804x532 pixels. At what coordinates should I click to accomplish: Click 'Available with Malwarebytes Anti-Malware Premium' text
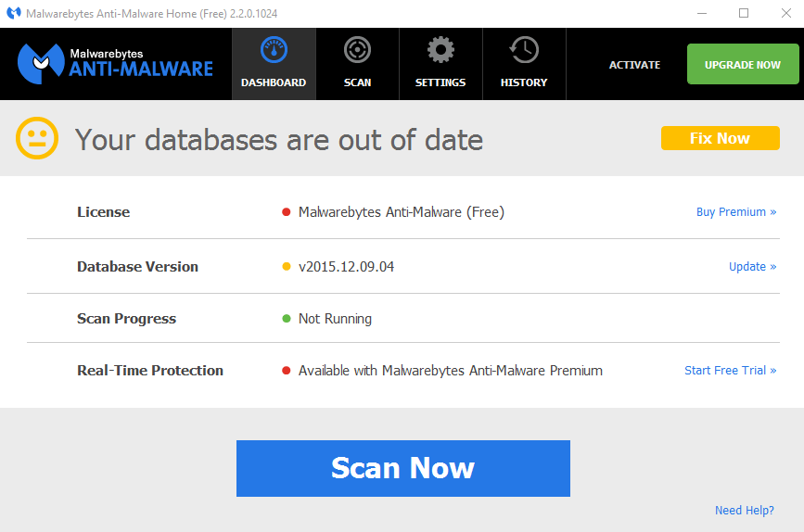point(451,371)
